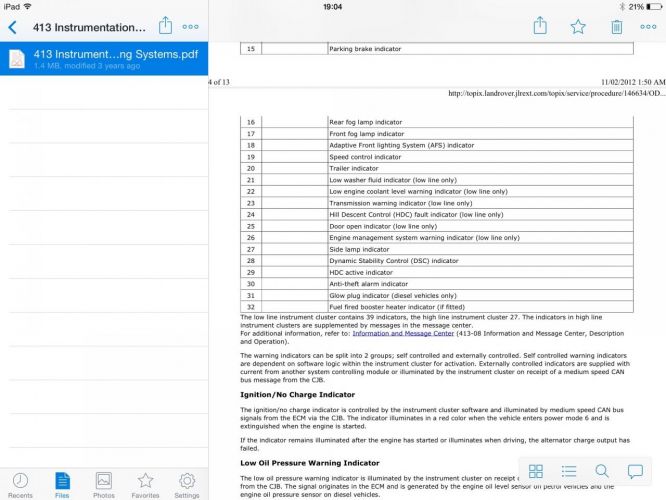Click the 19:04 clock in the status bar
The image size is (666, 500).
click(333, 7)
